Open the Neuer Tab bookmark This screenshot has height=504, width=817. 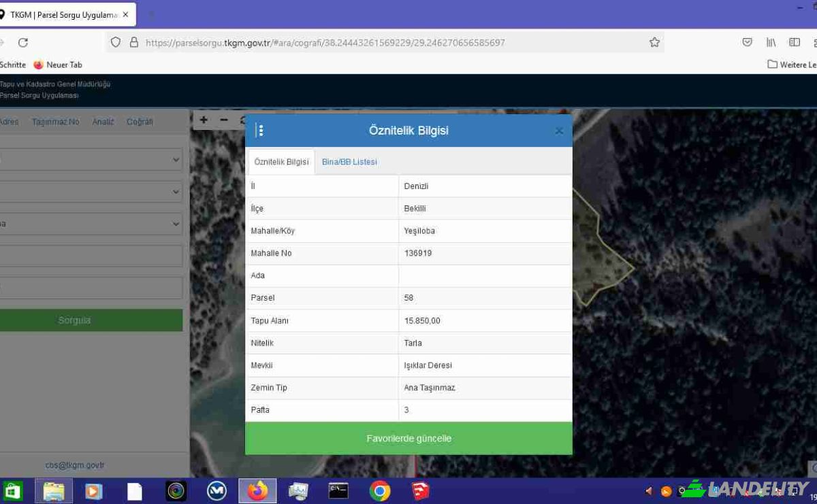[x=58, y=65]
